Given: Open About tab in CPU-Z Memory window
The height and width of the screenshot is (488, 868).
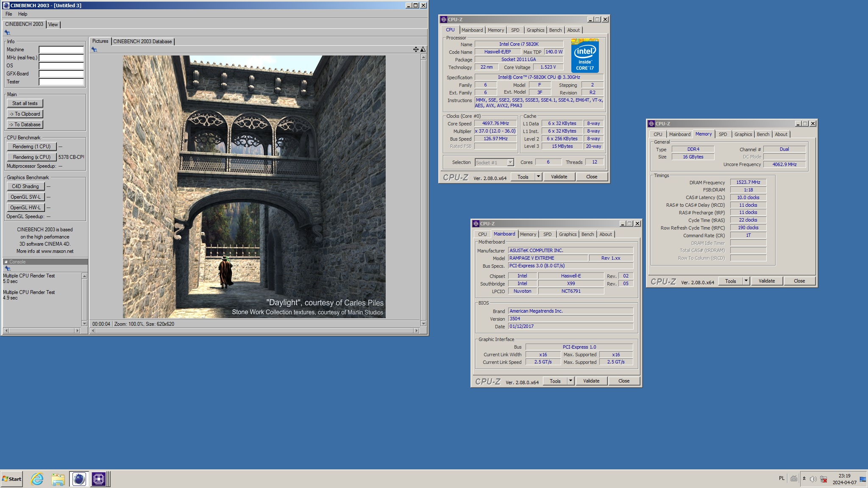Looking at the screenshot, I should (x=781, y=134).
